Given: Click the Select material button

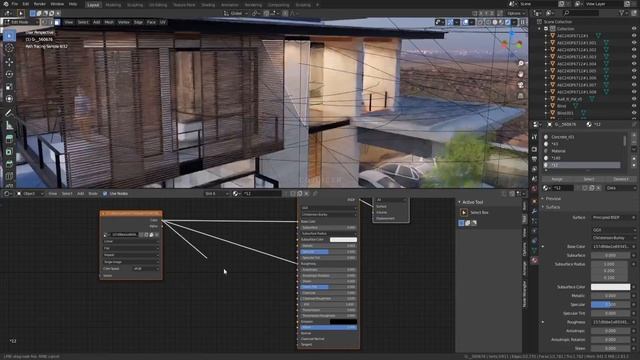Looking at the screenshot, I should [x=589, y=179].
